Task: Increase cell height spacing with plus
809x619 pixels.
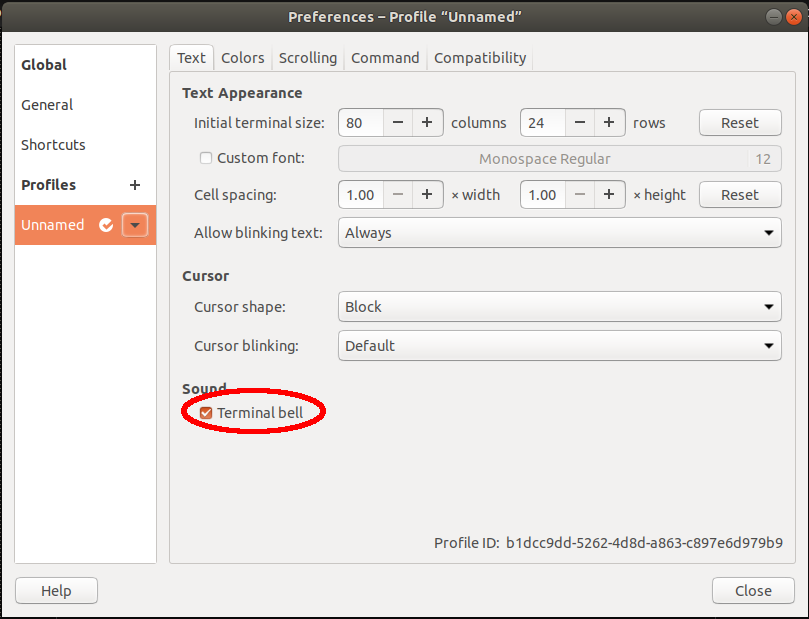Action: pos(608,195)
